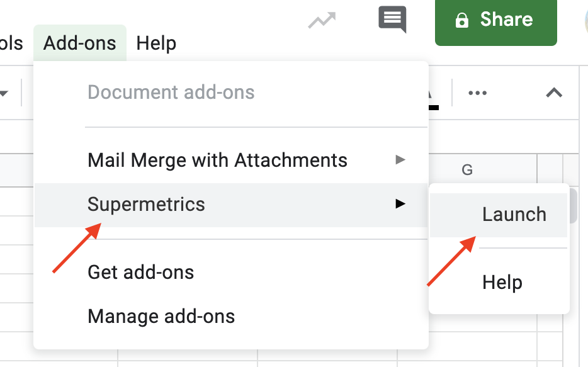Open the three-dots more toolbar options
The width and height of the screenshot is (588, 367).
(x=477, y=93)
